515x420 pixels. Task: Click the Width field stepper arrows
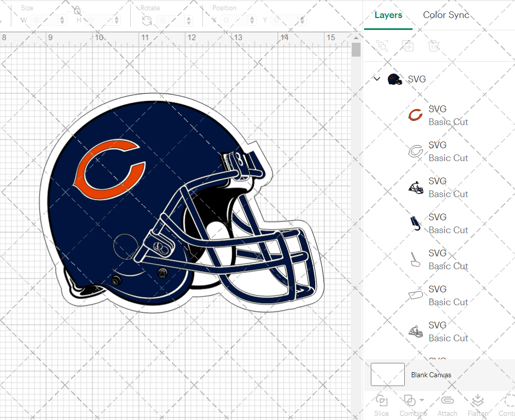coord(62,21)
